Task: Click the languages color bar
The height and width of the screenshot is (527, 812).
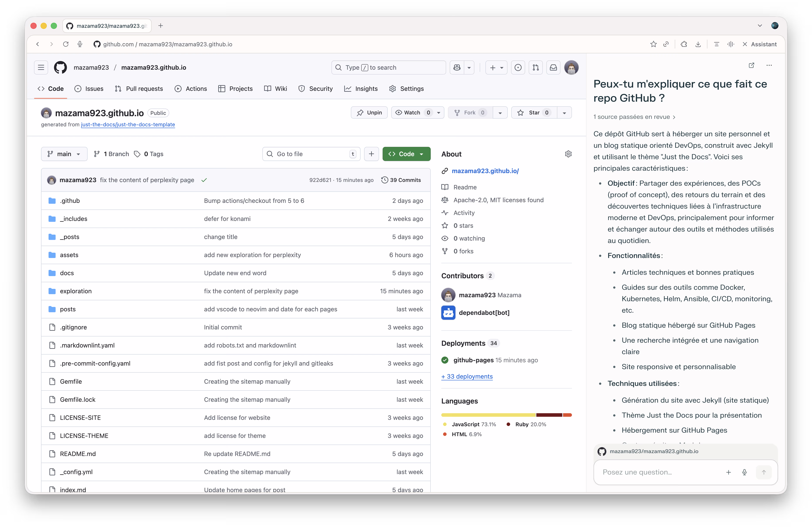Action: [x=506, y=415]
